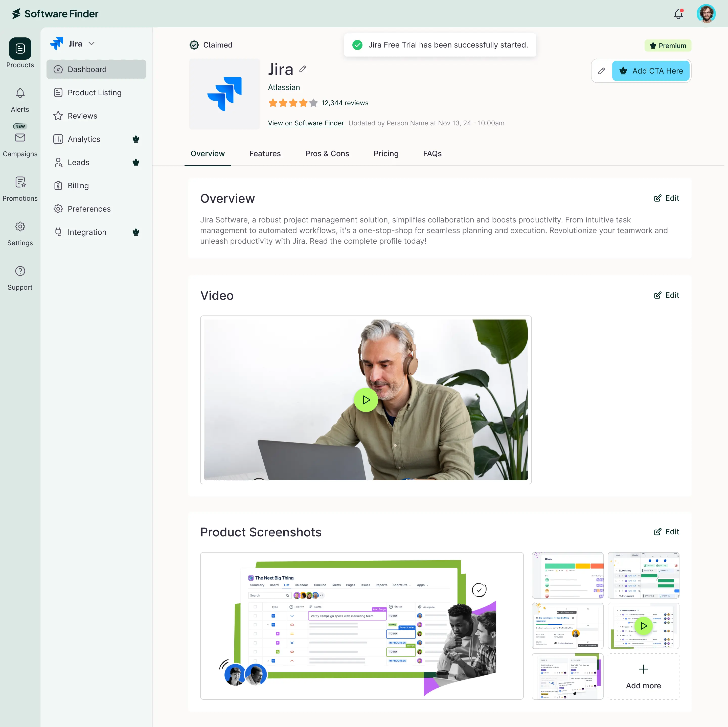This screenshot has height=727, width=728.
Task: Follow the View on Software Finder link
Action: pos(306,123)
